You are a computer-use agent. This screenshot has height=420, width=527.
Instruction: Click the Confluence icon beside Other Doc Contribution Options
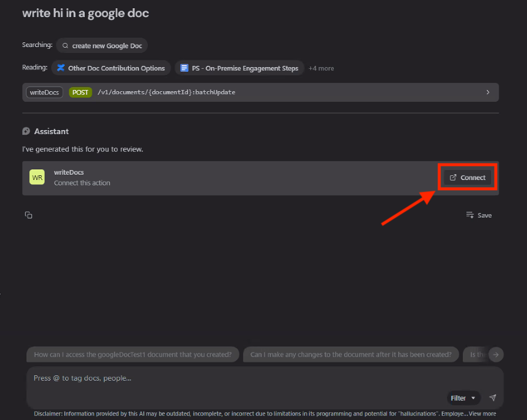(60, 68)
